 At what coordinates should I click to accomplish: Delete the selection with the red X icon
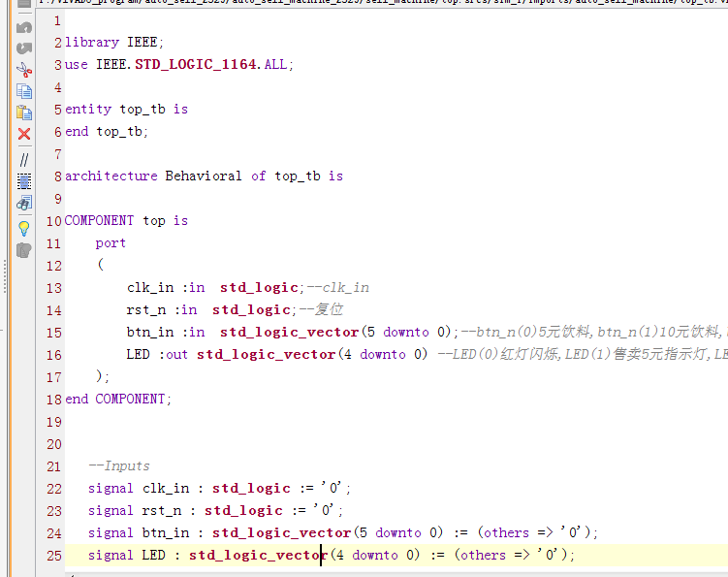(x=24, y=134)
